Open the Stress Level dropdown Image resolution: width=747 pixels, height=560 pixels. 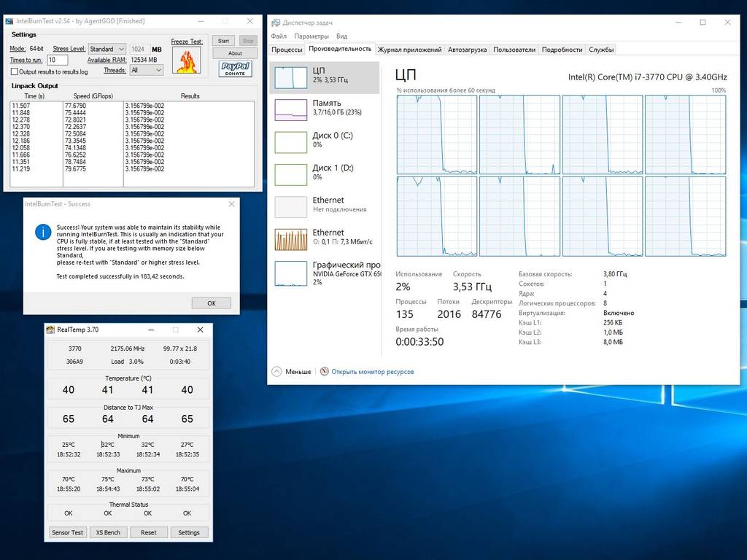(107, 49)
